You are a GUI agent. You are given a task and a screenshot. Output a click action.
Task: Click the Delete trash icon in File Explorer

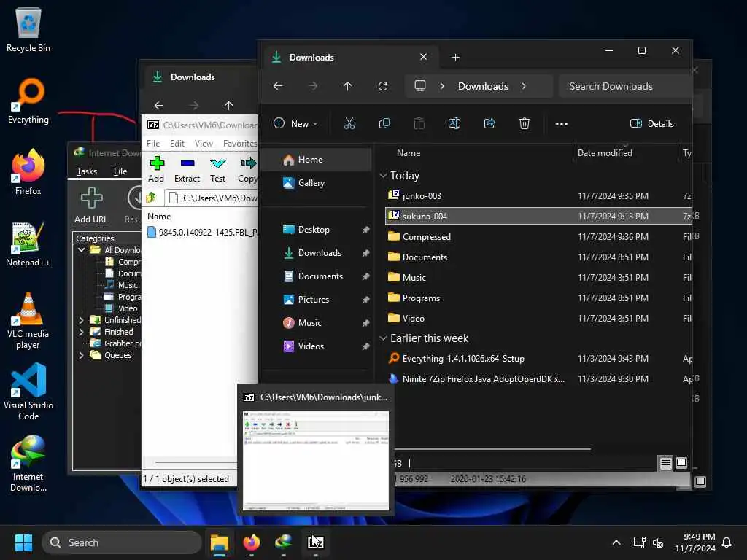[524, 124]
